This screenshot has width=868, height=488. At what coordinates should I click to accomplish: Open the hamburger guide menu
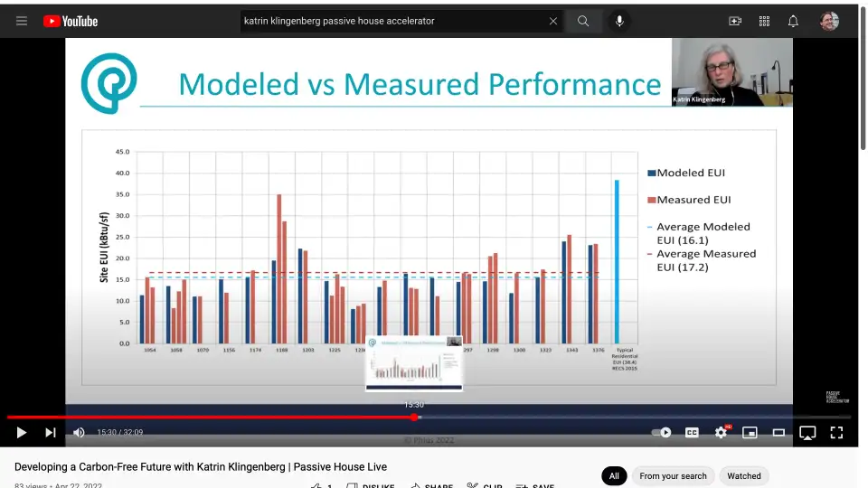pos(22,21)
